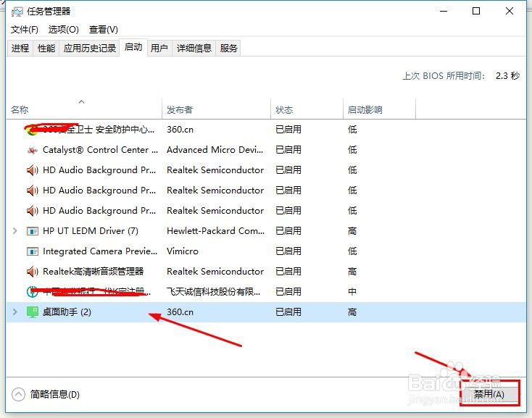Viewport: 532px width, 418px height.
Task: Maximize the 任务管理器 window
Action: 476,11
